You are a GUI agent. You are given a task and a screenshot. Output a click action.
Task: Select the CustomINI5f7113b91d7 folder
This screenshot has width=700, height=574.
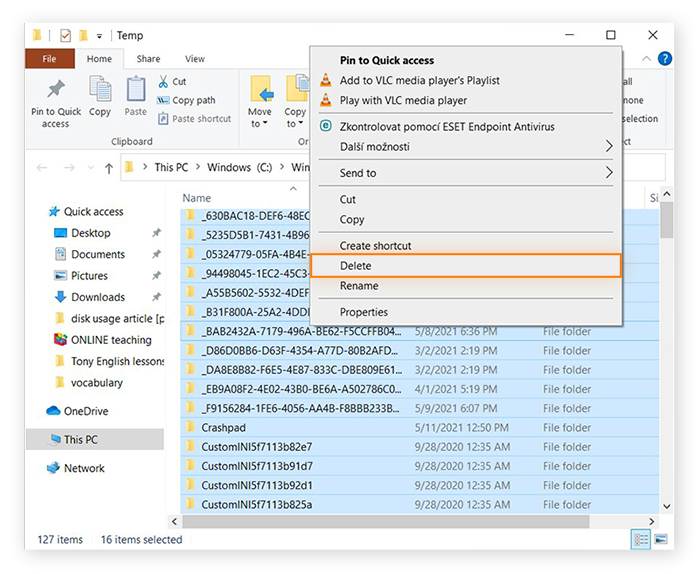(x=420, y=466)
